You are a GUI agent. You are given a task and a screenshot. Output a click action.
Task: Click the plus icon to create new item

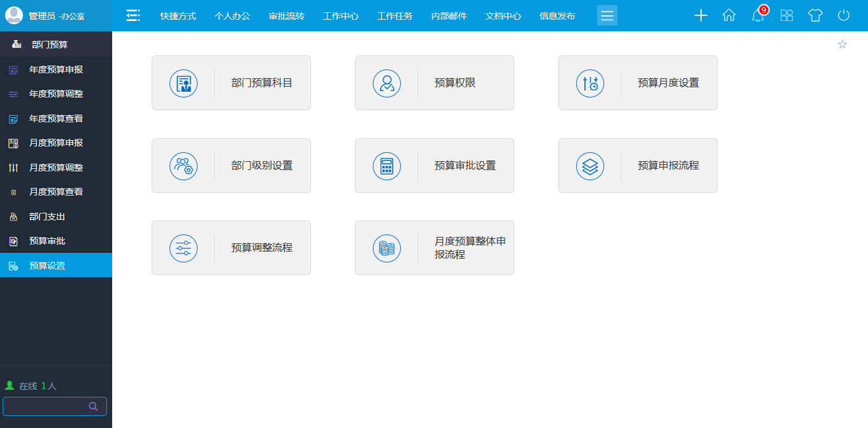(x=700, y=15)
